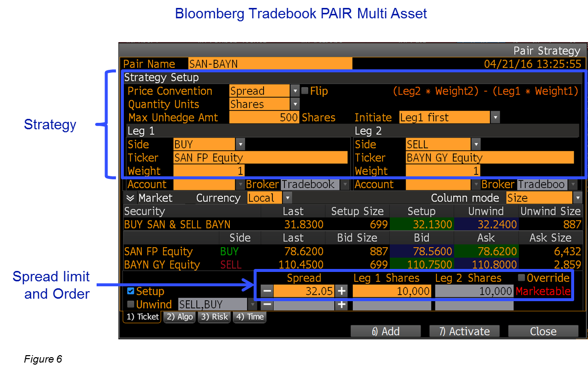Click the Add button
The height and width of the screenshot is (371, 588).
pos(385,331)
